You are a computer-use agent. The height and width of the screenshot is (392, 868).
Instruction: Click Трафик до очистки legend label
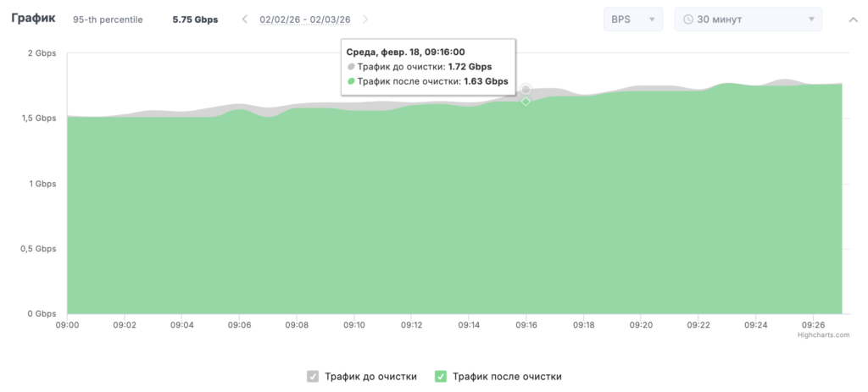370,377
